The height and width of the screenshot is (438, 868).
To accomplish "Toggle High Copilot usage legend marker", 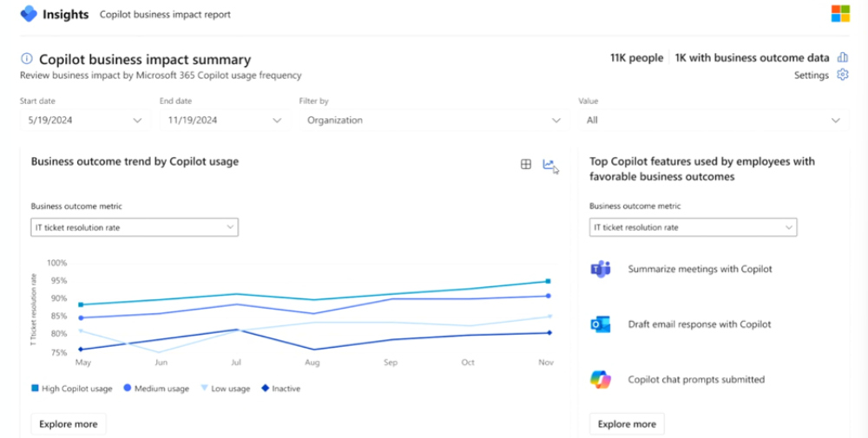I will (35, 389).
